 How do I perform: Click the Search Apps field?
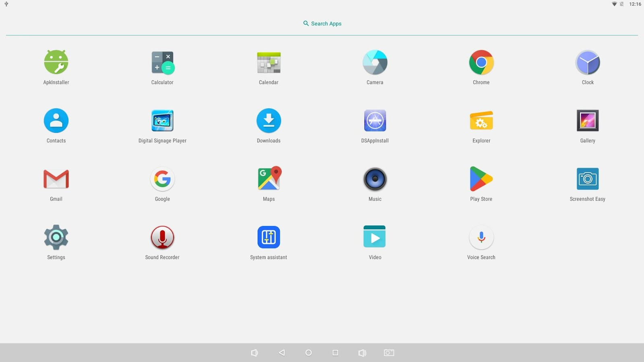pos(322,24)
